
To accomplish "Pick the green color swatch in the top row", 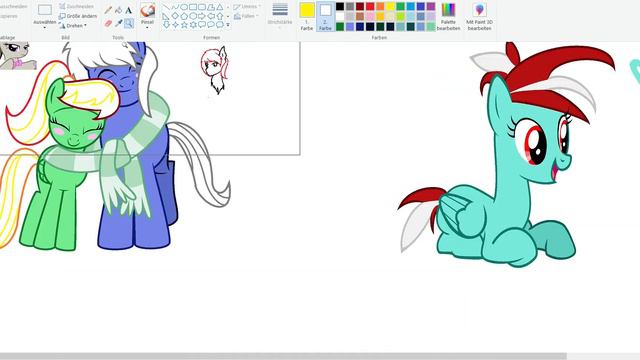I will click(400, 6).
